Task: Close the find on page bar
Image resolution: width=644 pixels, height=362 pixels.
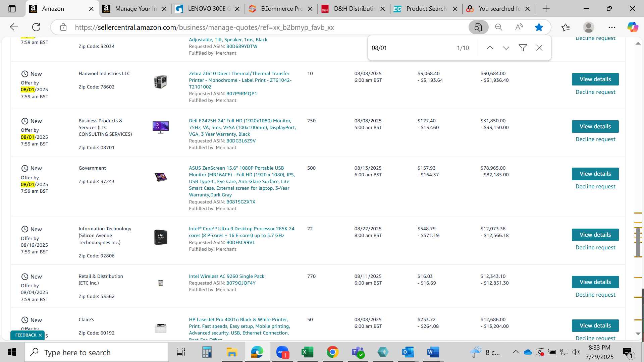Action: (x=539, y=48)
